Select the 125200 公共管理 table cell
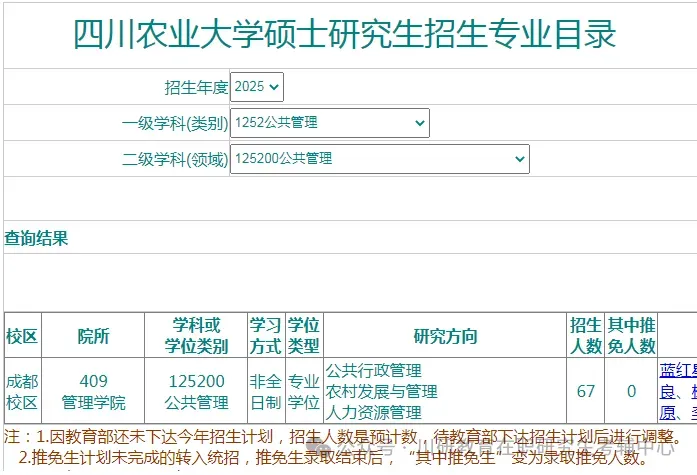697x475 pixels. pos(196,391)
